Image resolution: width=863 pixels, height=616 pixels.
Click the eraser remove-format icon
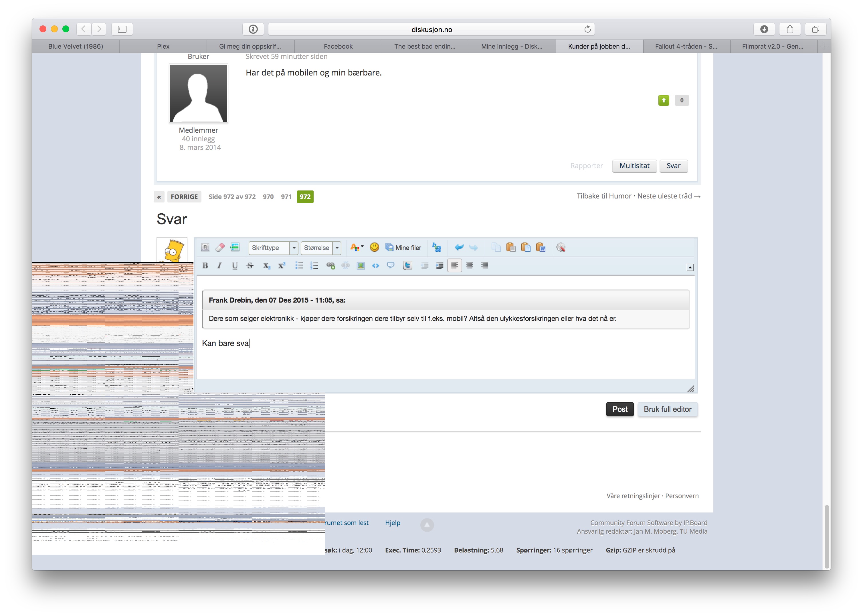coord(220,248)
